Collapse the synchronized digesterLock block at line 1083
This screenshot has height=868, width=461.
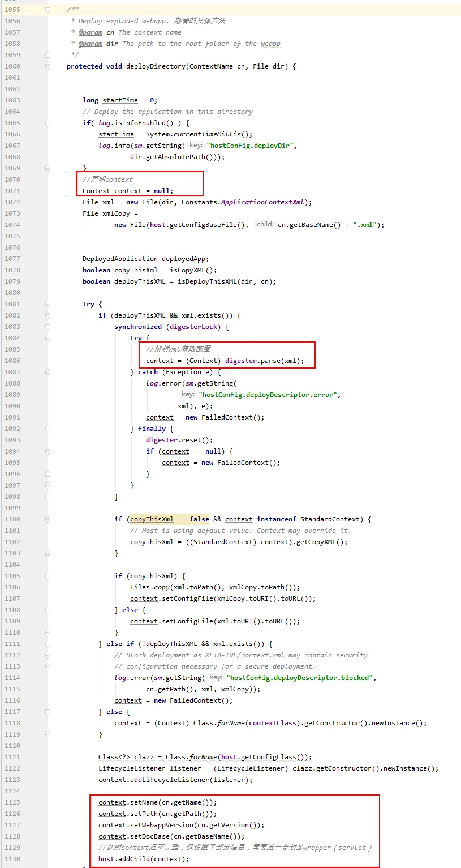coord(48,327)
